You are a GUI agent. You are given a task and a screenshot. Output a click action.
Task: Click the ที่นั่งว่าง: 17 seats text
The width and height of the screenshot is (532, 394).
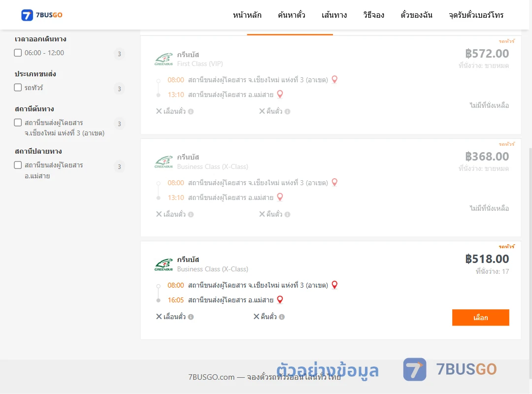coord(492,271)
